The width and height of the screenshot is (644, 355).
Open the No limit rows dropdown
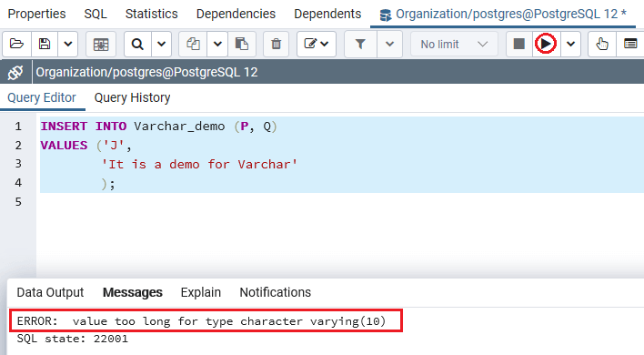click(454, 44)
